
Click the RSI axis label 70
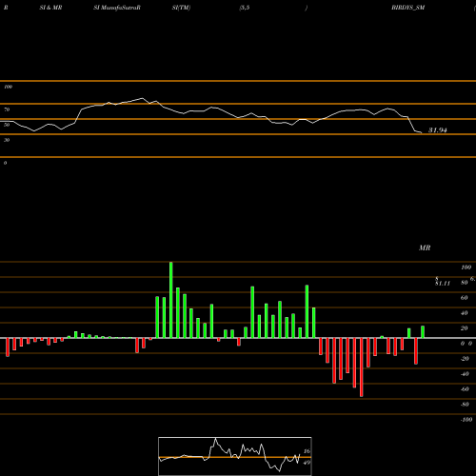(7, 109)
